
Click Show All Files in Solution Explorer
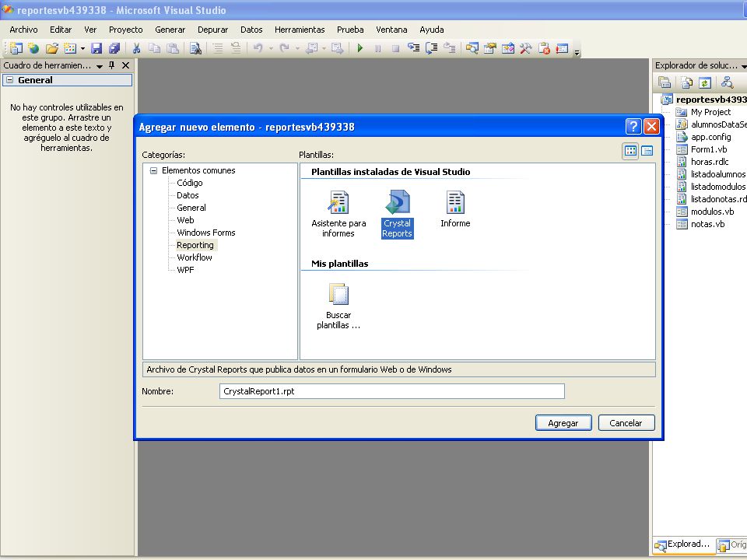click(686, 82)
